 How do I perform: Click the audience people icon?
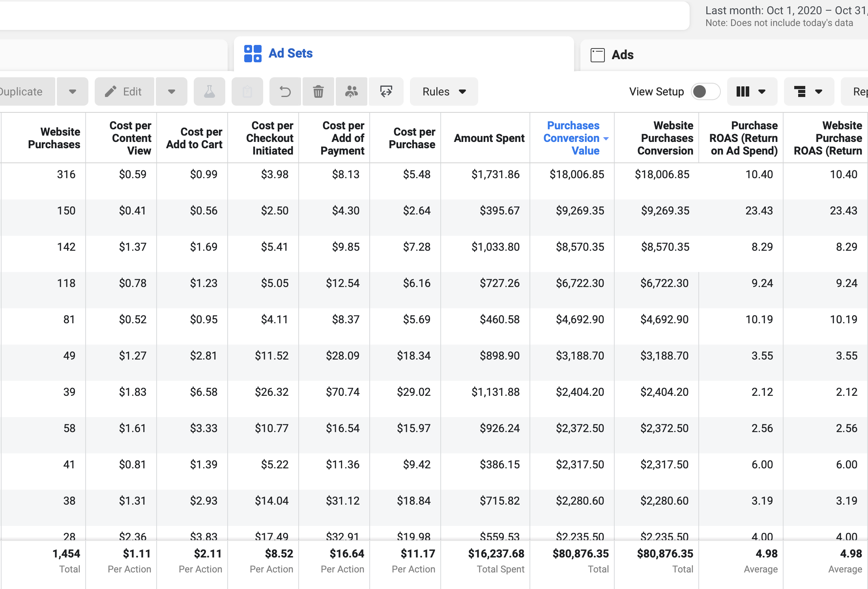(351, 91)
